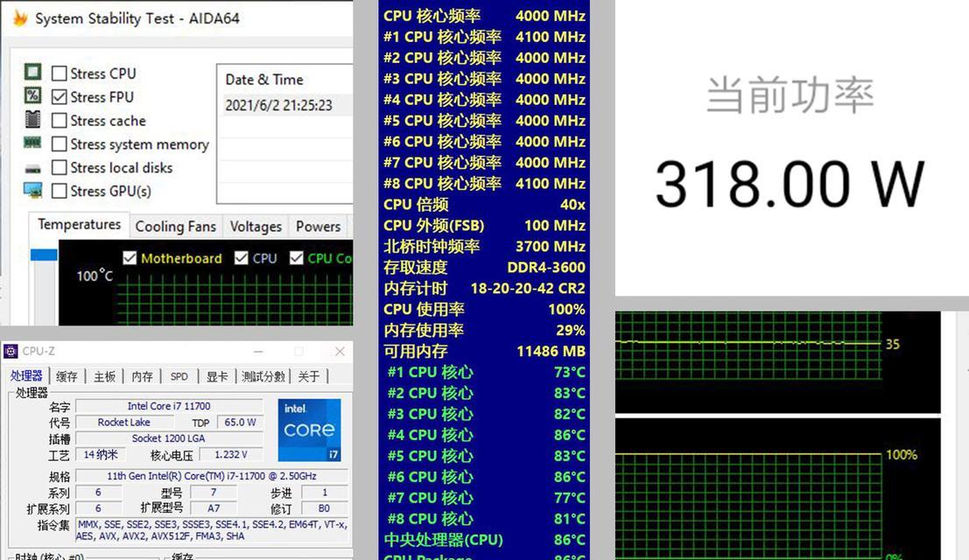Click the Socket 1200 LGA field
Viewport: 969px width, 560px height.
coord(169,438)
